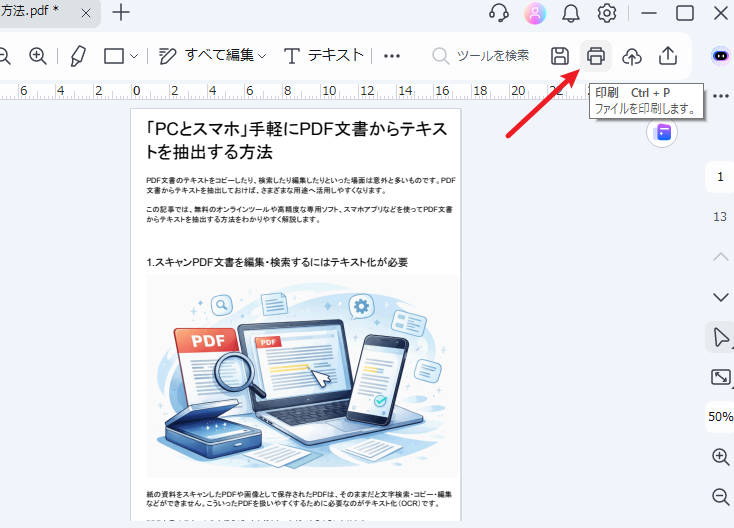Save the file with the floppy disk icon
Image resolution: width=734 pixels, height=528 pixels.
click(559, 56)
